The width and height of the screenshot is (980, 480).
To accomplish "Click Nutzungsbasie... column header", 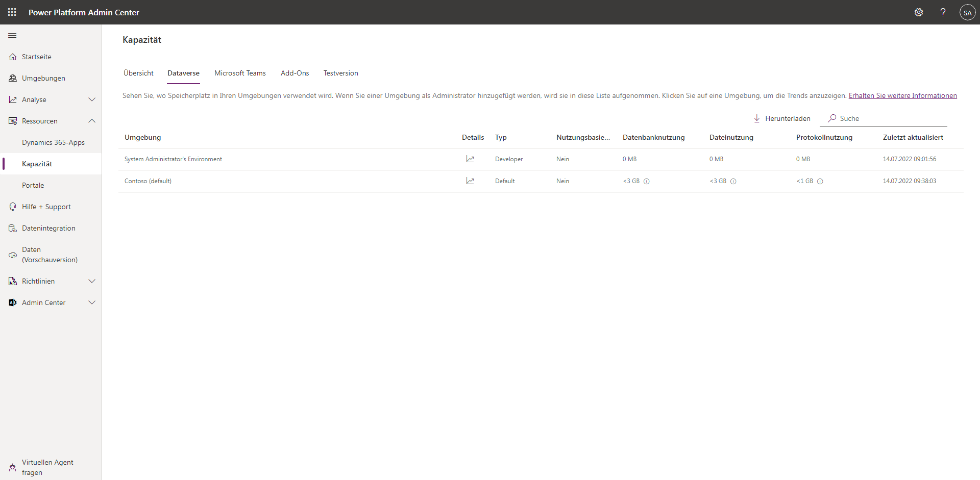I will pos(583,137).
